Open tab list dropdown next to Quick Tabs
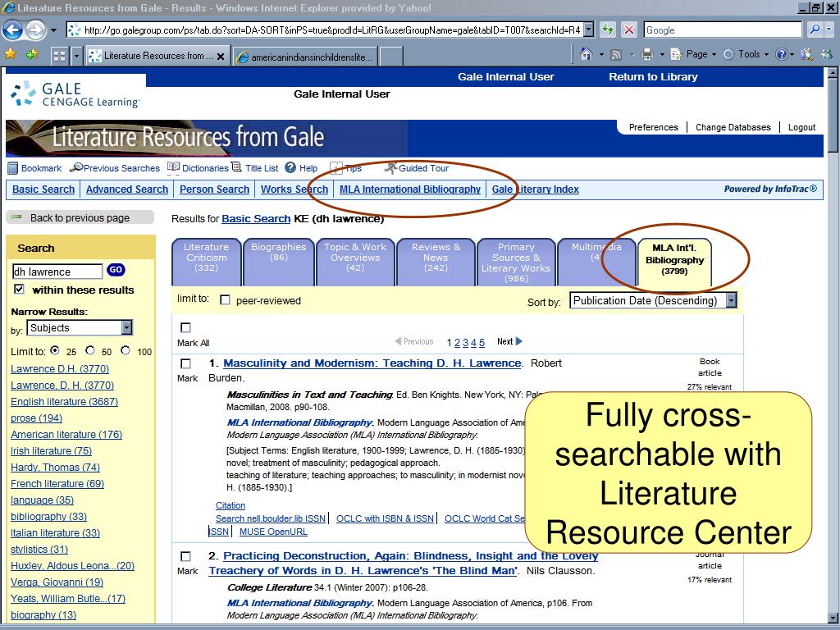 tap(76, 56)
